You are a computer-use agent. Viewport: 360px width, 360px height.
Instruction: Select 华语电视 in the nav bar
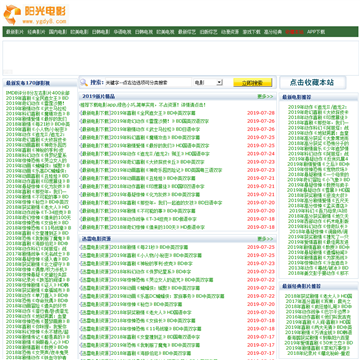[122, 32]
